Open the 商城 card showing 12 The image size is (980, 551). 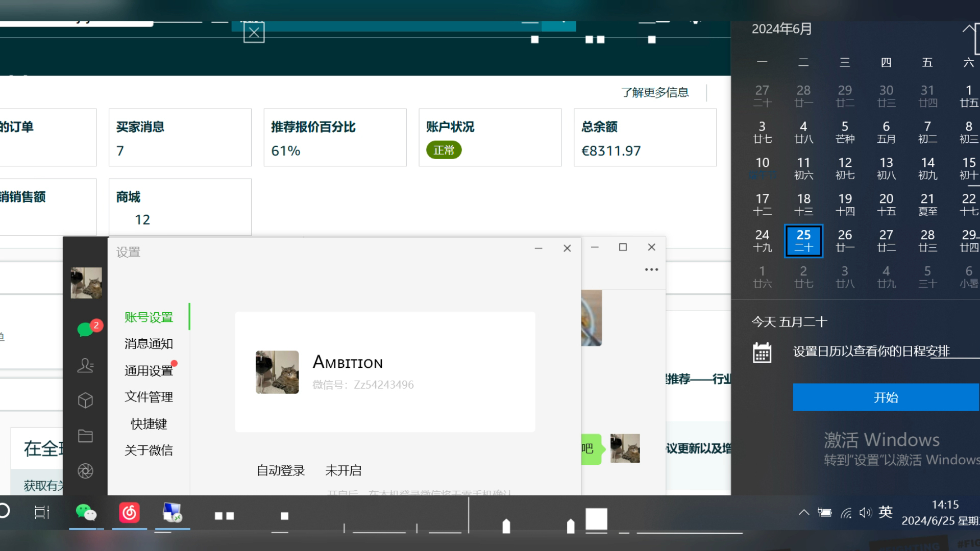pyautogui.click(x=180, y=207)
